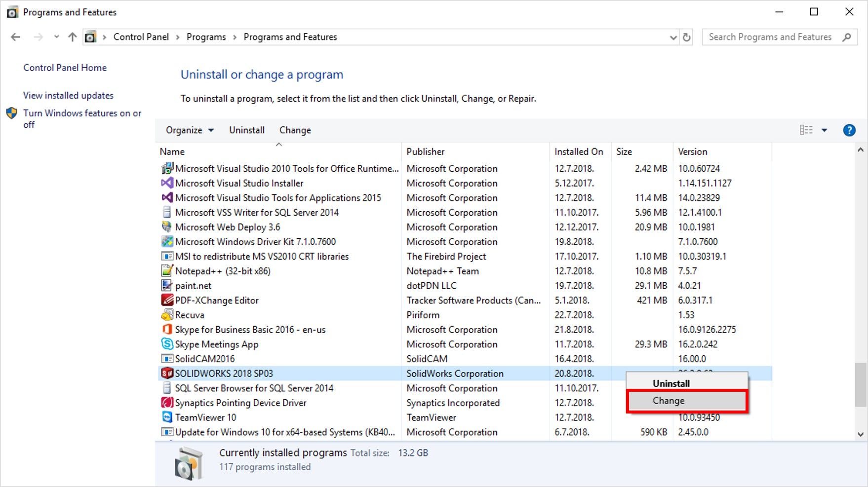Click the Skype Meetings App icon
Viewport: 868px width, 487px height.
tap(167, 344)
